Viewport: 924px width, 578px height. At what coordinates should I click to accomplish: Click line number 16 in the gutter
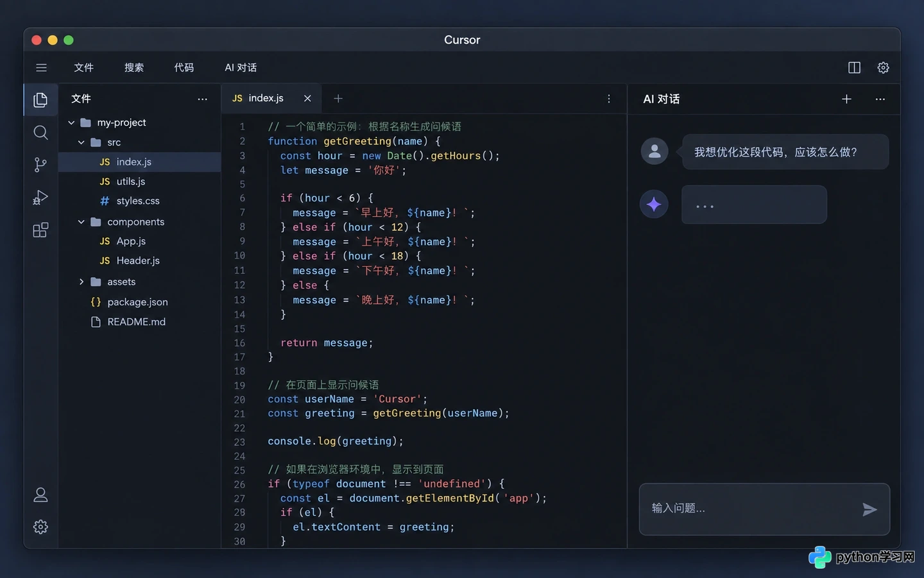[x=239, y=343]
